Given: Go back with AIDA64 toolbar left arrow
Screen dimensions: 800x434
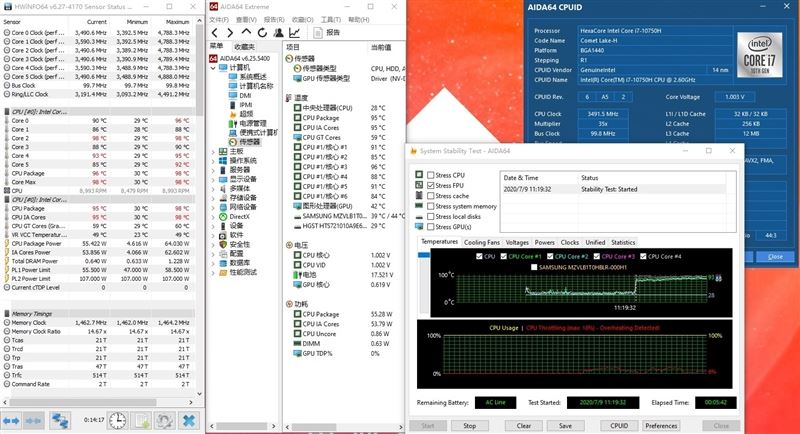Looking at the screenshot, I should pyautogui.click(x=215, y=33).
